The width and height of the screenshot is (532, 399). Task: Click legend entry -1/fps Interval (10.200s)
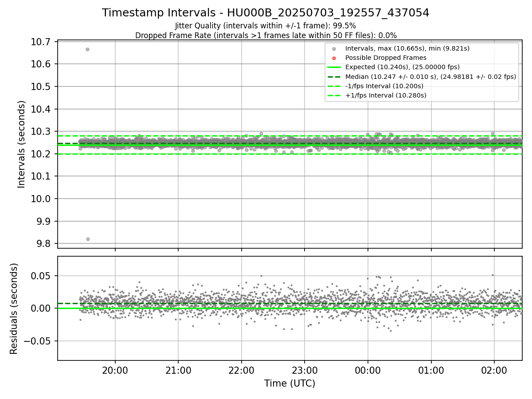coord(384,86)
